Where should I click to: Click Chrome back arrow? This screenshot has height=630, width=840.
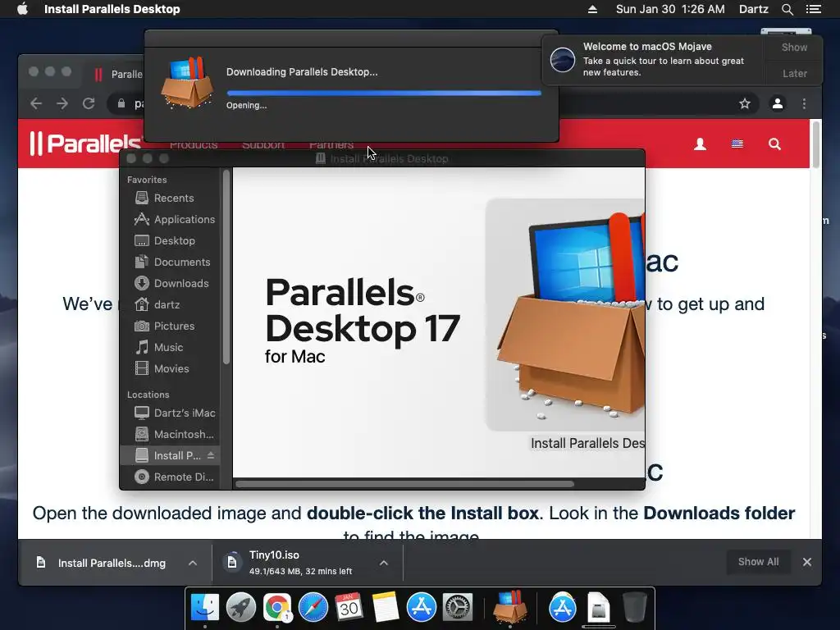click(36, 103)
